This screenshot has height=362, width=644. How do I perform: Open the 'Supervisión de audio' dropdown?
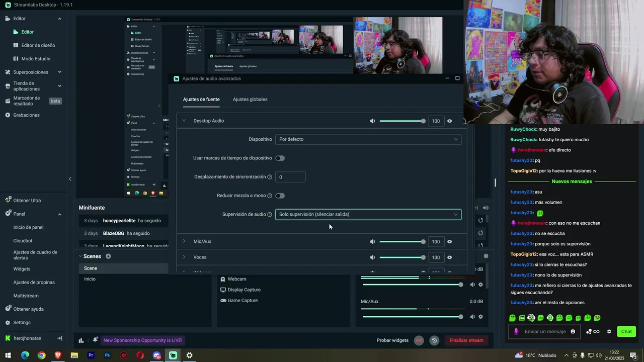368,214
